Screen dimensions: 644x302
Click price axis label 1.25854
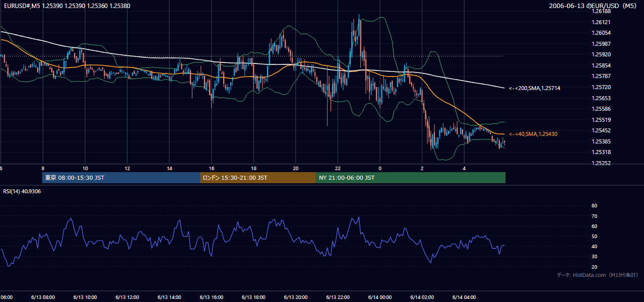[601, 65]
